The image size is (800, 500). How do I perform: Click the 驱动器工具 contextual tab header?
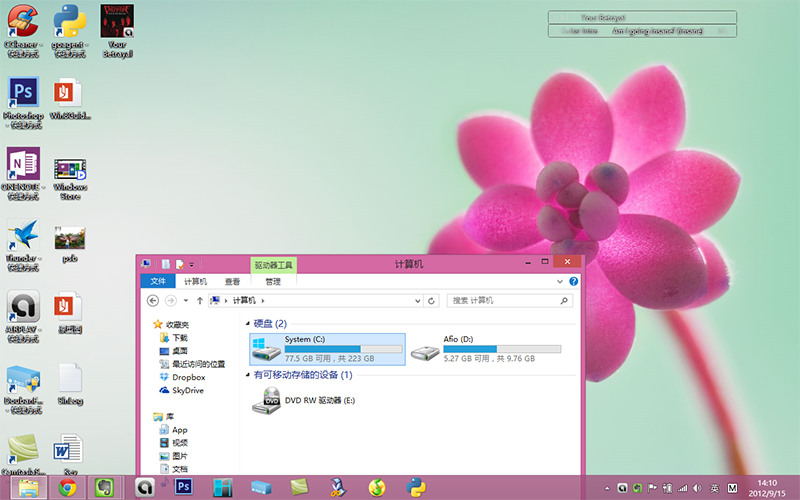click(x=273, y=265)
